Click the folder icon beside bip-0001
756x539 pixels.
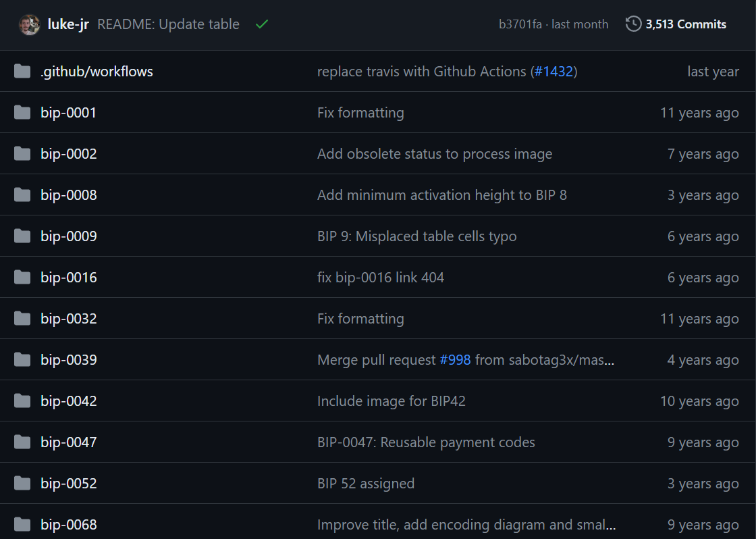coord(22,113)
